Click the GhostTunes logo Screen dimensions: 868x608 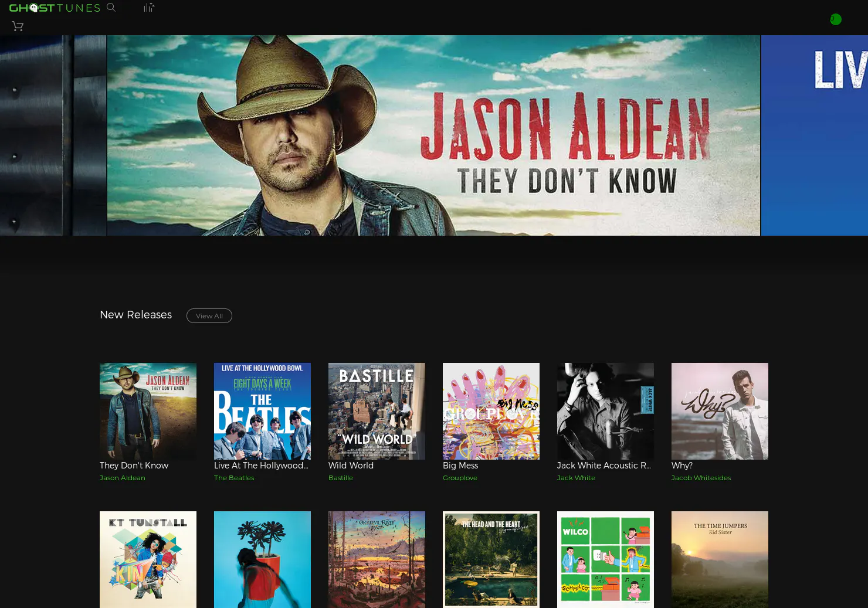[55, 8]
